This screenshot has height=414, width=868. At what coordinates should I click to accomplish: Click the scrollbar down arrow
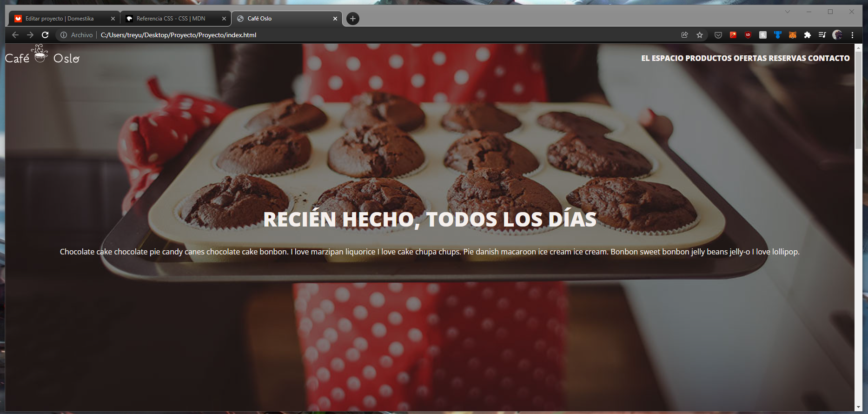858,407
